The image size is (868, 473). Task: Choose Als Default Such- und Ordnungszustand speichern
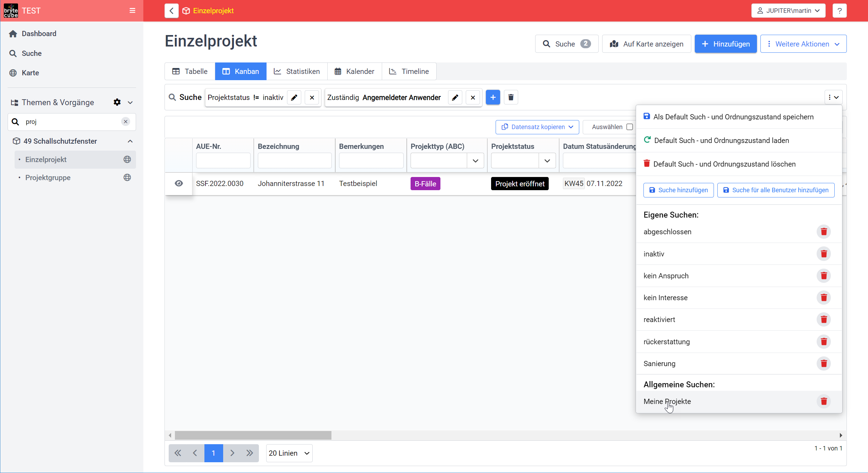tap(739, 117)
